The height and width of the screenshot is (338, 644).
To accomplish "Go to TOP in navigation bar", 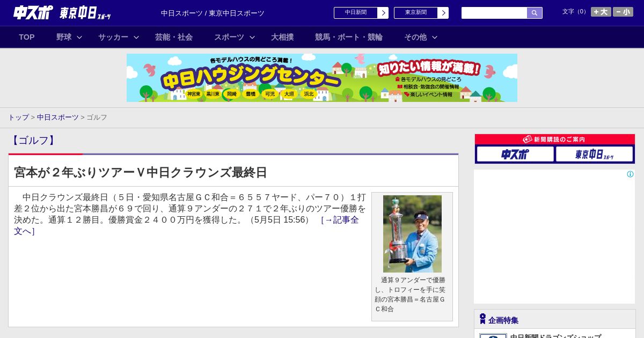I will coord(27,37).
